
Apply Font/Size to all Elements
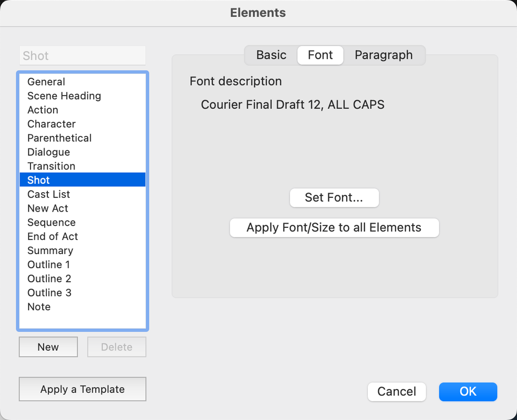(334, 228)
